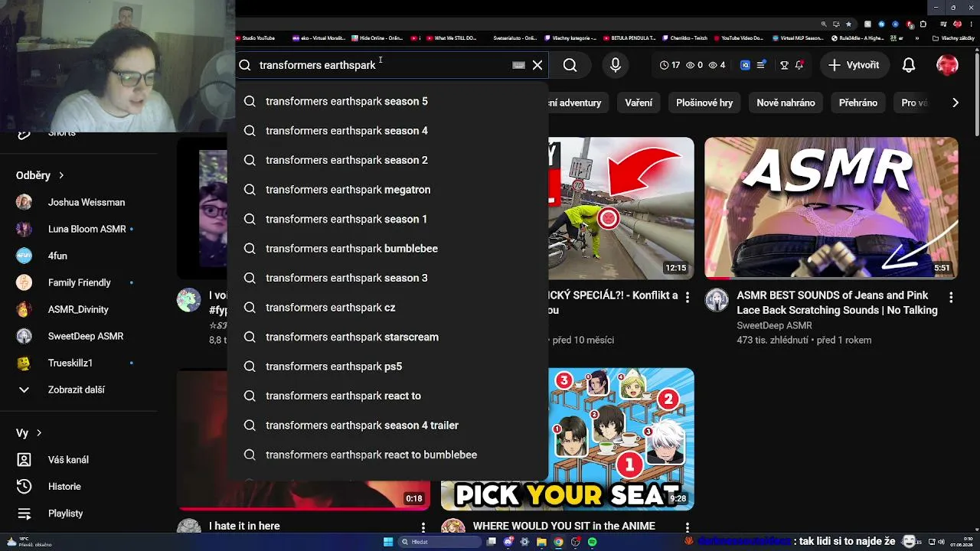Expand the Odběry subscriptions section
This screenshot has width=980, height=551.
(40, 175)
